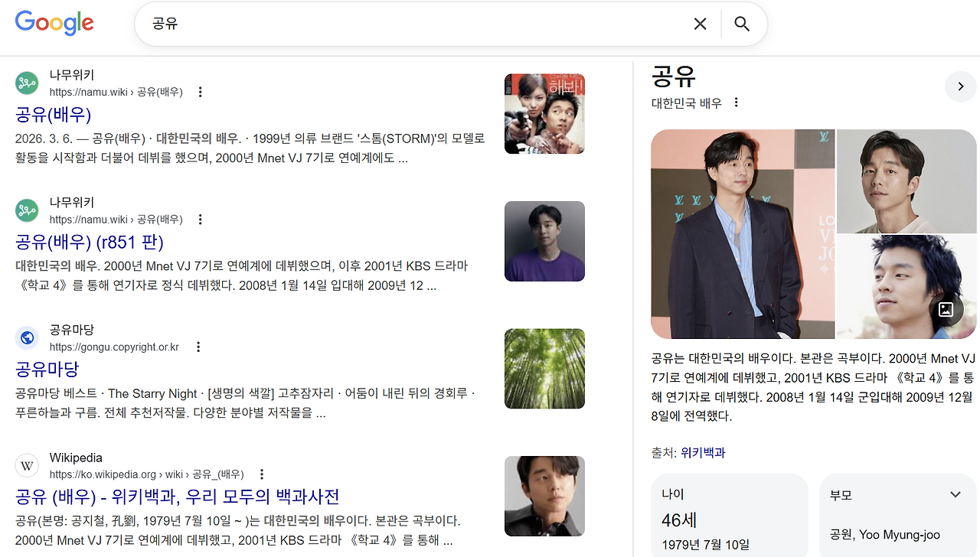Click the 나이 card showing 46세
This screenshot has height=557, width=980.
click(730, 516)
